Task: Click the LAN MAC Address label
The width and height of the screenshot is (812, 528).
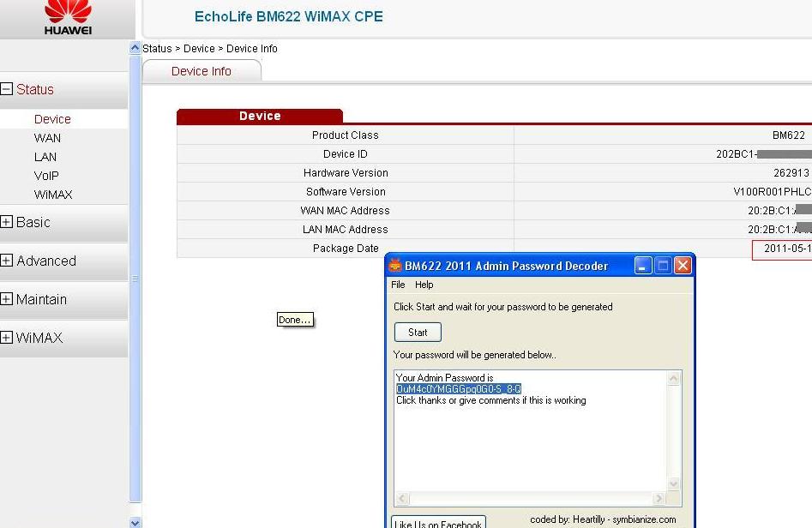Action: click(x=346, y=230)
